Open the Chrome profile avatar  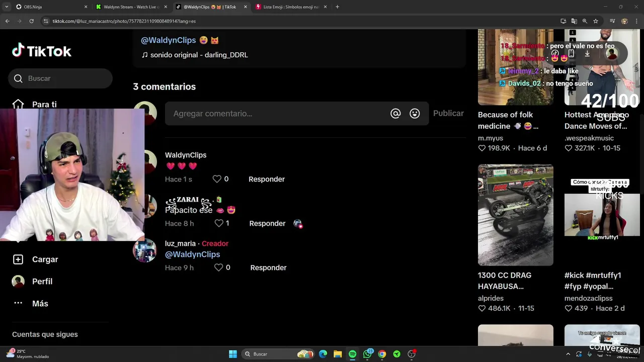click(624, 21)
